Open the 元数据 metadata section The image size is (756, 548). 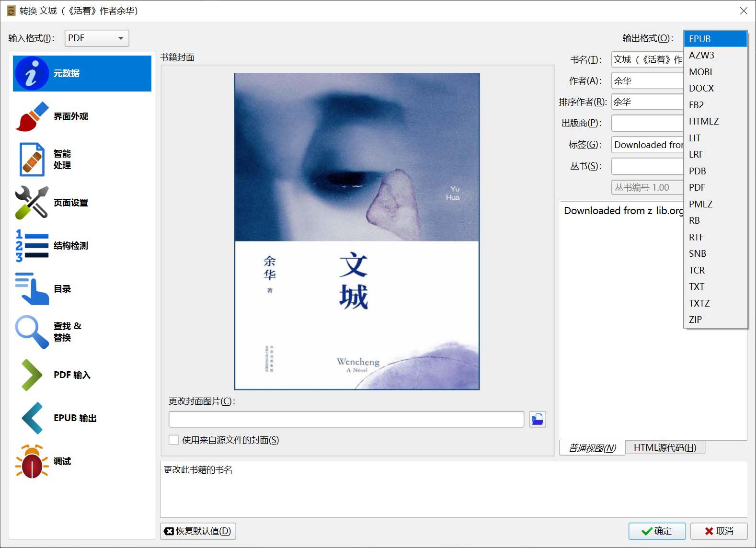[82, 73]
